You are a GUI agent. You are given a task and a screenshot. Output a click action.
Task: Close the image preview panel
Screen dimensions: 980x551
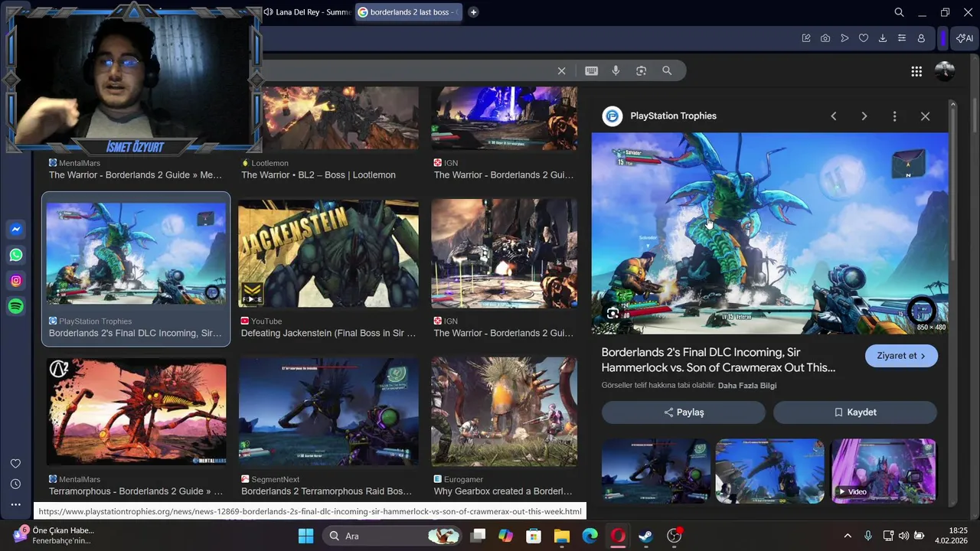pos(925,116)
